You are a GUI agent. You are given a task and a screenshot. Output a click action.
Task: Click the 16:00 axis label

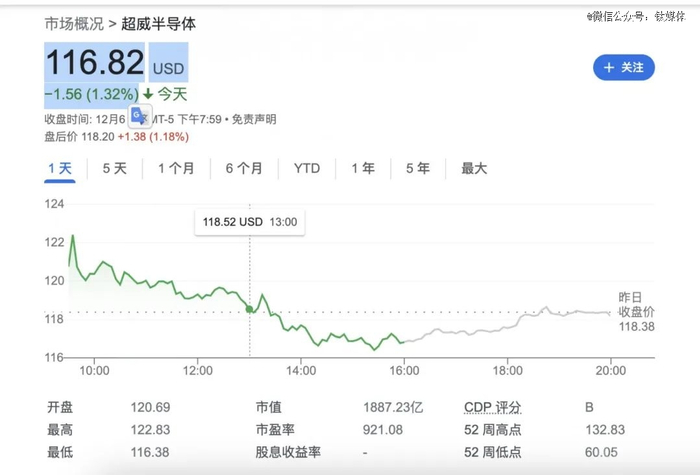[404, 371]
